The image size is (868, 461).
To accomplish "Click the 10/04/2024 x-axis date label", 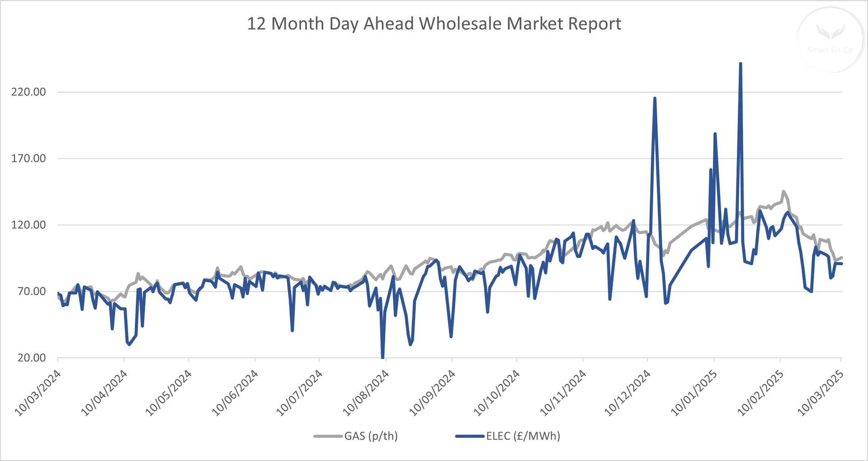I will pyautogui.click(x=104, y=392).
